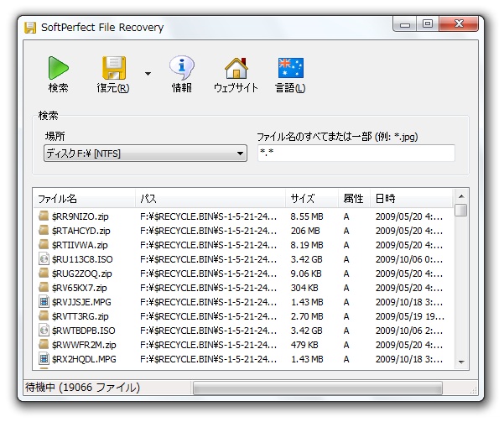Open the 言語(L) language flag icon

(x=290, y=68)
